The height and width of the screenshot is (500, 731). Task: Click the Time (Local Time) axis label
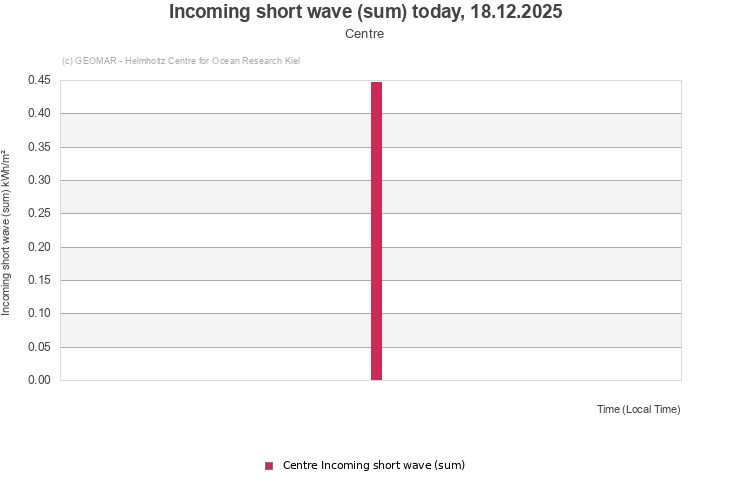pyautogui.click(x=638, y=409)
